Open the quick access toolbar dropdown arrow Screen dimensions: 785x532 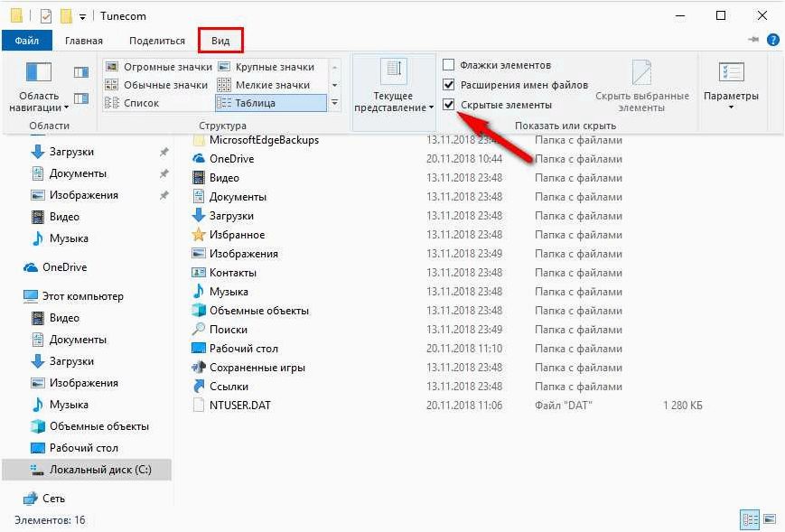point(82,17)
